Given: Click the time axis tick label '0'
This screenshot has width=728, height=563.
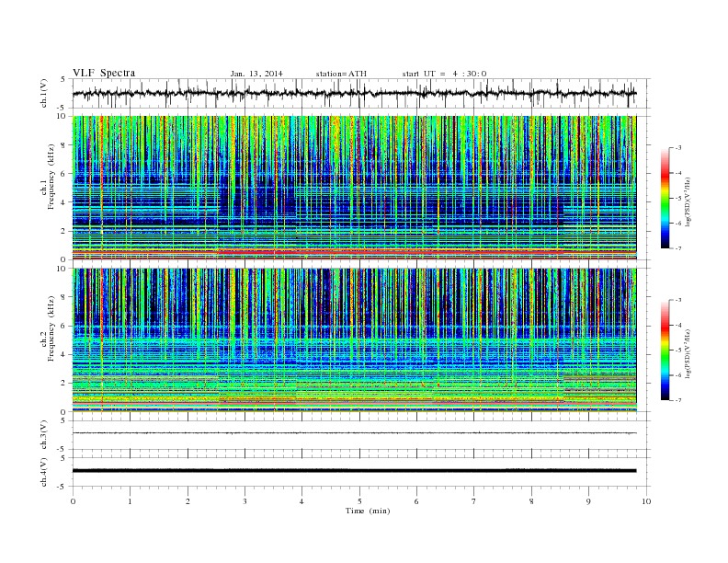Looking at the screenshot, I should (x=73, y=501).
